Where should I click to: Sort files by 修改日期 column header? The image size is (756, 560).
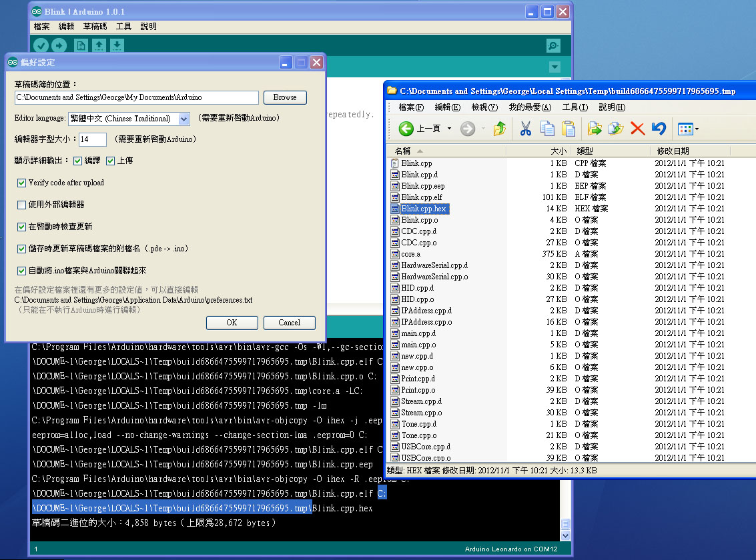pos(691,151)
